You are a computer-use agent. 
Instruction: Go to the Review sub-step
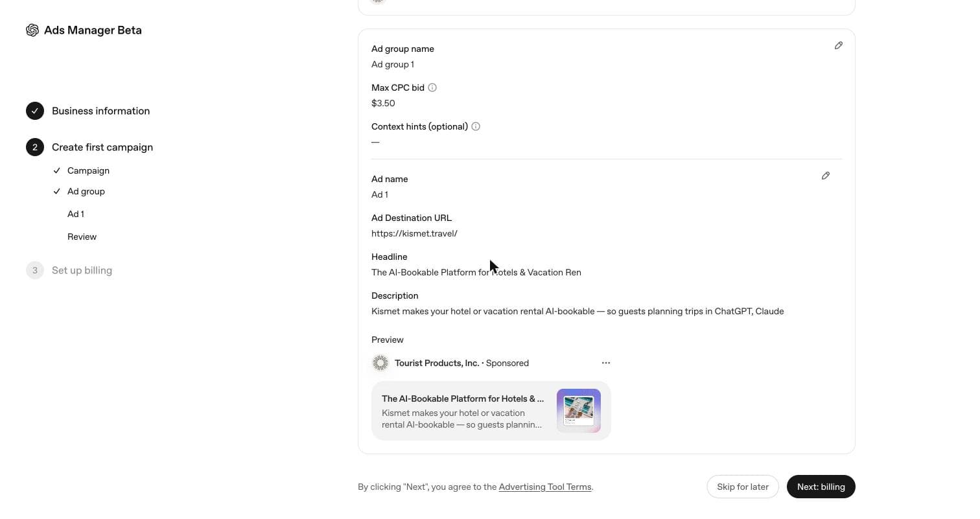pos(82,236)
